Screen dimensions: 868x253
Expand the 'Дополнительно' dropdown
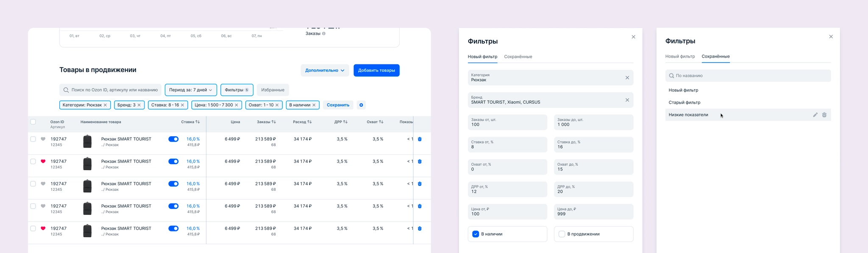[x=325, y=70]
